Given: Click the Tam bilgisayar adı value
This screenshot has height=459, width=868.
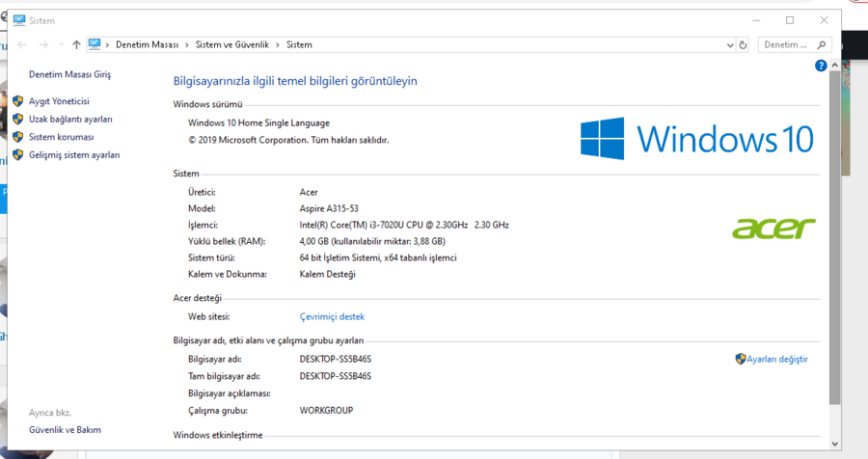Looking at the screenshot, I should pos(336,376).
